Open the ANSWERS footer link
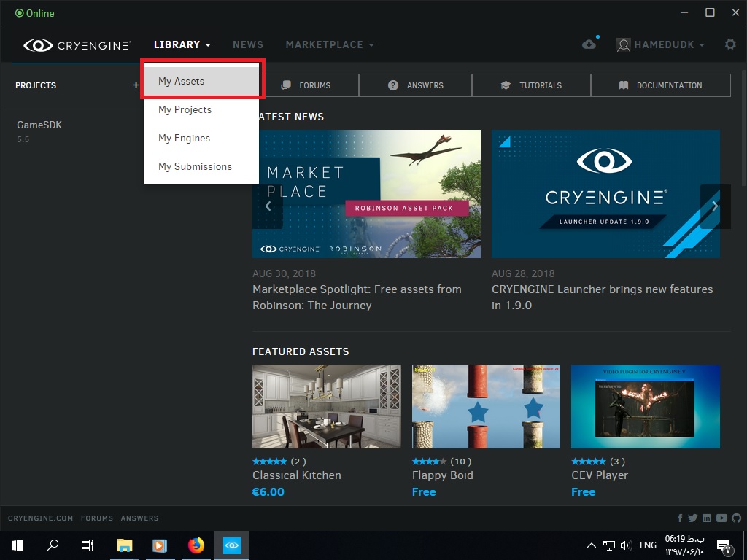 point(139,518)
